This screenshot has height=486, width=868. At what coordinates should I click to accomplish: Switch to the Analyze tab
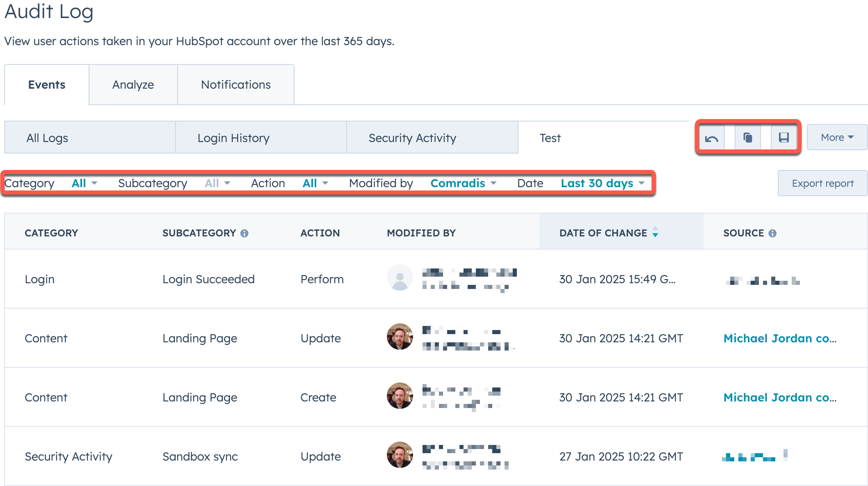pos(133,85)
